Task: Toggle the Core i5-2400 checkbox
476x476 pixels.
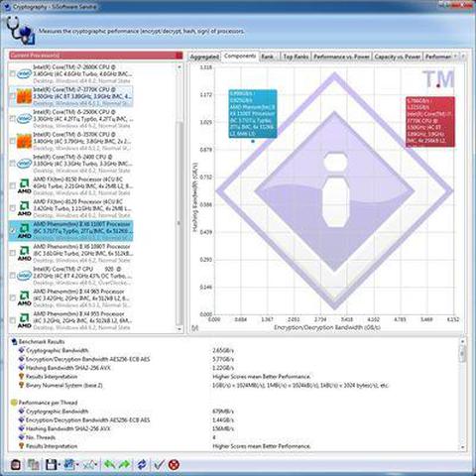Action: click(13, 164)
